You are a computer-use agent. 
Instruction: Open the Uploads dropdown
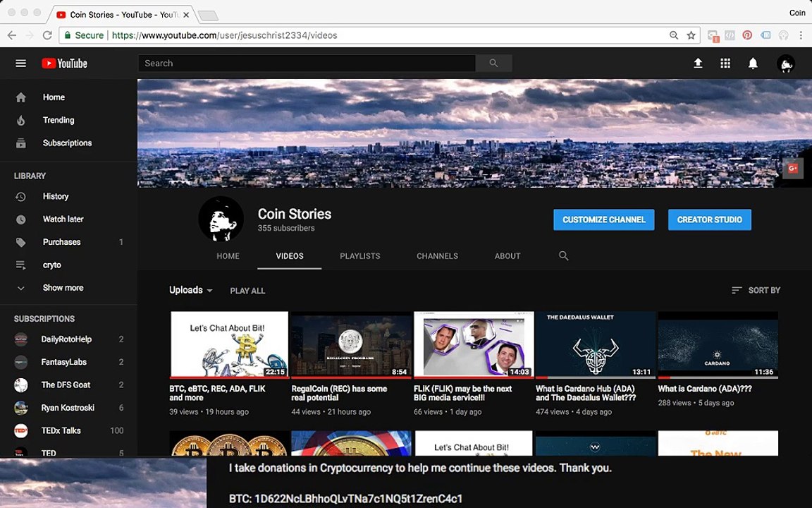pos(190,290)
